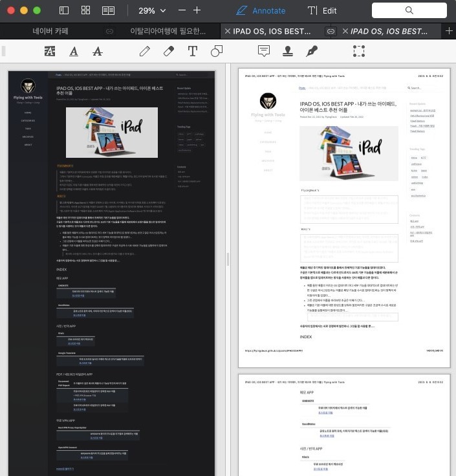The width and height of the screenshot is (456, 476).
Task: Click the dimmed link icon beside the 네이버 카페 tab
Action: click(109, 31)
